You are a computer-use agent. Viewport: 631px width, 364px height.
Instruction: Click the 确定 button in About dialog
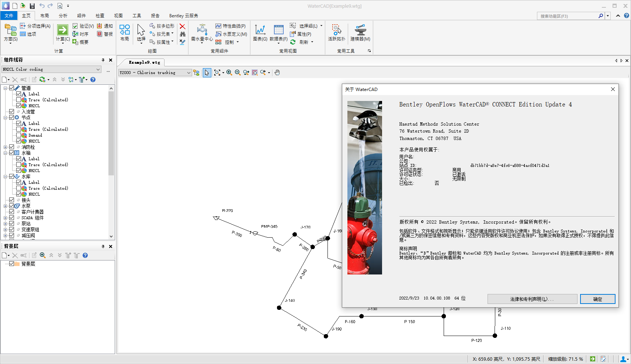click(x=597, y=299)
